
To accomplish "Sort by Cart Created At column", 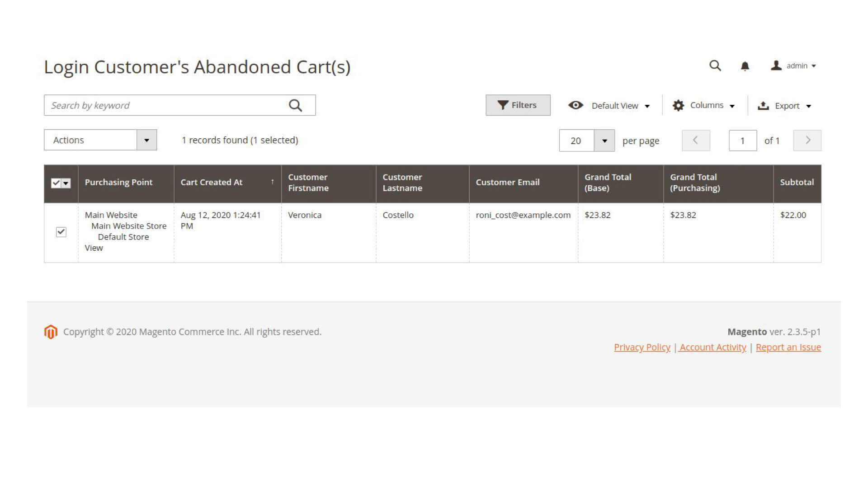I will 212,182.
